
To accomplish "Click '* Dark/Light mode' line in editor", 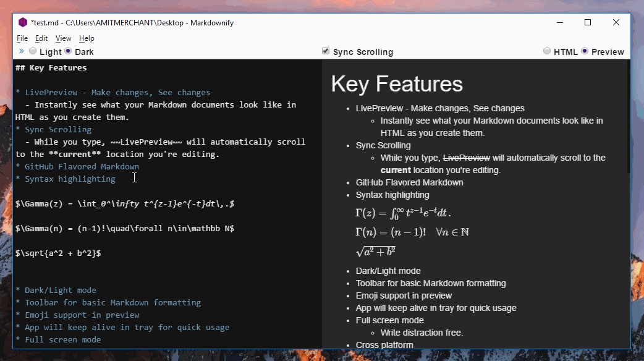I will pos(56,290).
